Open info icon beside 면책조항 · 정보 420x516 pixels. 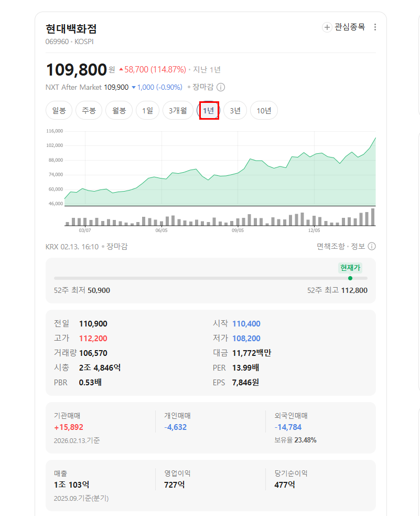pyautogui.click(x=372, y=246)
